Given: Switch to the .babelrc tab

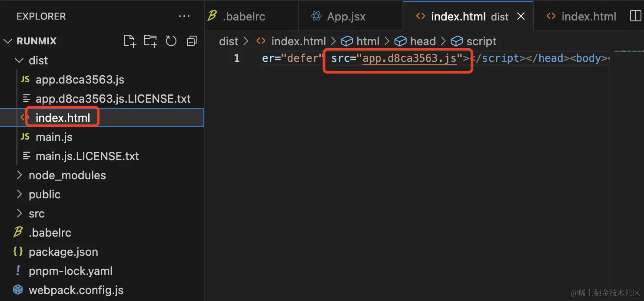Looking at the screenshot, I should (x=252, y=16).
